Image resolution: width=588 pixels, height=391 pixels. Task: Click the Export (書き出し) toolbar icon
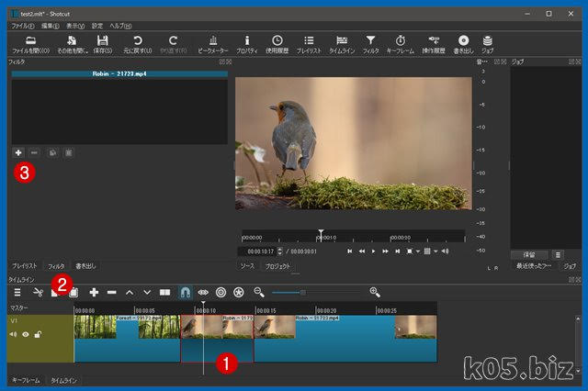coord(463,43)
